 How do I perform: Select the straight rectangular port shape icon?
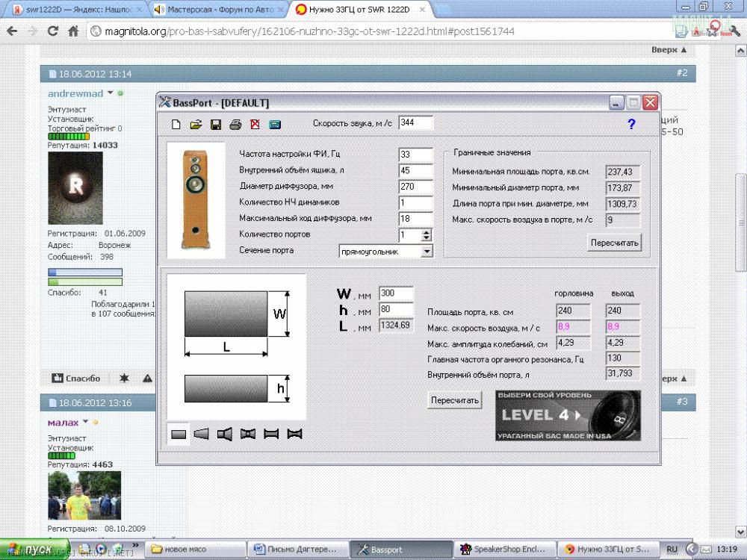[179, 434]
